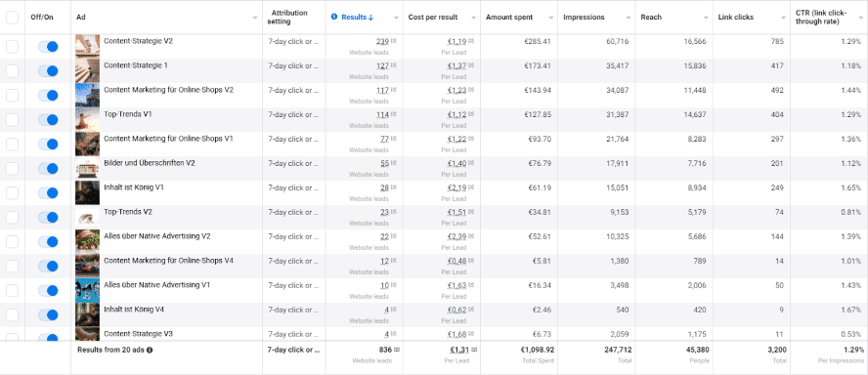
Task: Check the box for Content-Strategie V2
Action: coord(12,47)
